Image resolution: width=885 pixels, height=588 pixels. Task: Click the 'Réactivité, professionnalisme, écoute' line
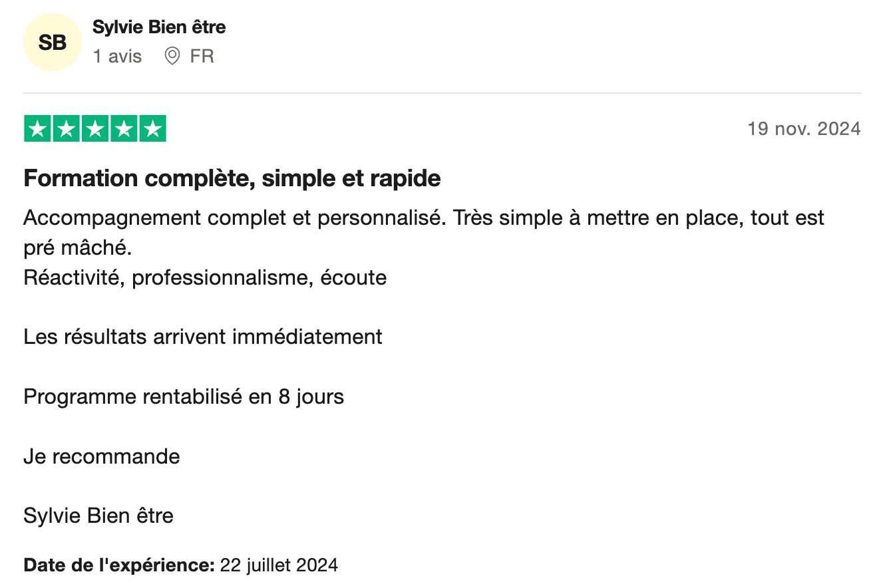pyautogui.click(x=205, y=277)
